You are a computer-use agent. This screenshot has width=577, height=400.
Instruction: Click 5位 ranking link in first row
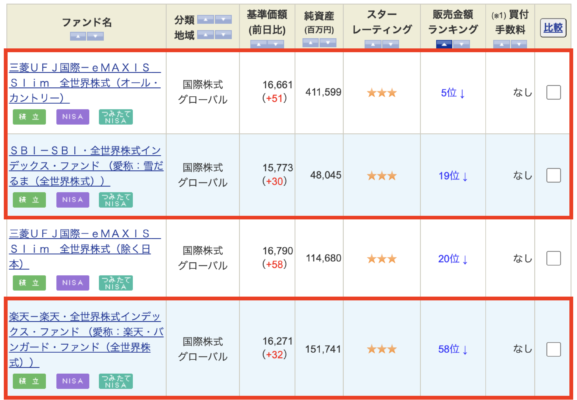453,93
